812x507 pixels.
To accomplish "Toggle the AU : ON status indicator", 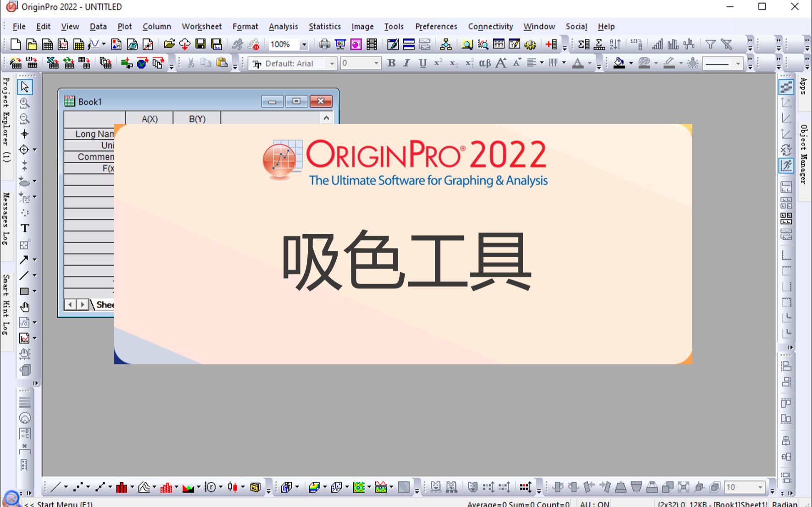I will point(595,504).
